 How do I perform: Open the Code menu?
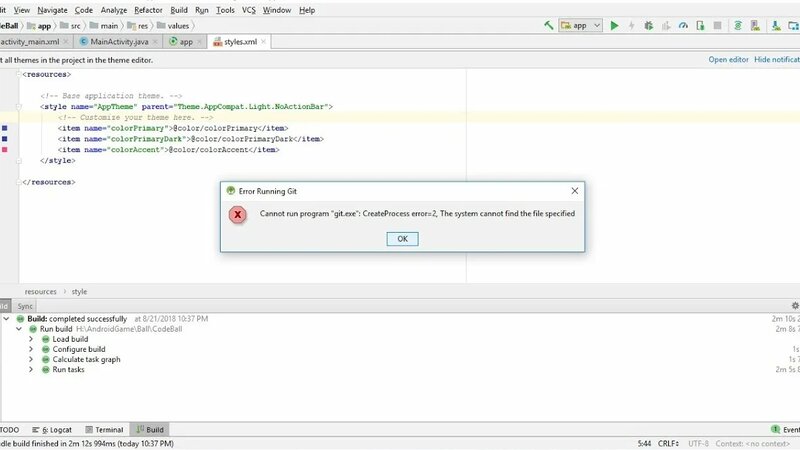click(84, 10)
